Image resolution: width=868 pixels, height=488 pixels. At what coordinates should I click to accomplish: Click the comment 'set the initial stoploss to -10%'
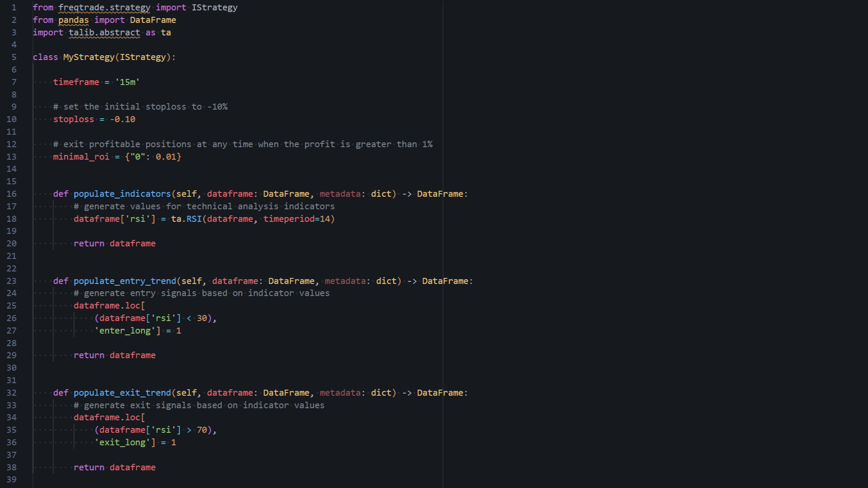click(140, 107)
